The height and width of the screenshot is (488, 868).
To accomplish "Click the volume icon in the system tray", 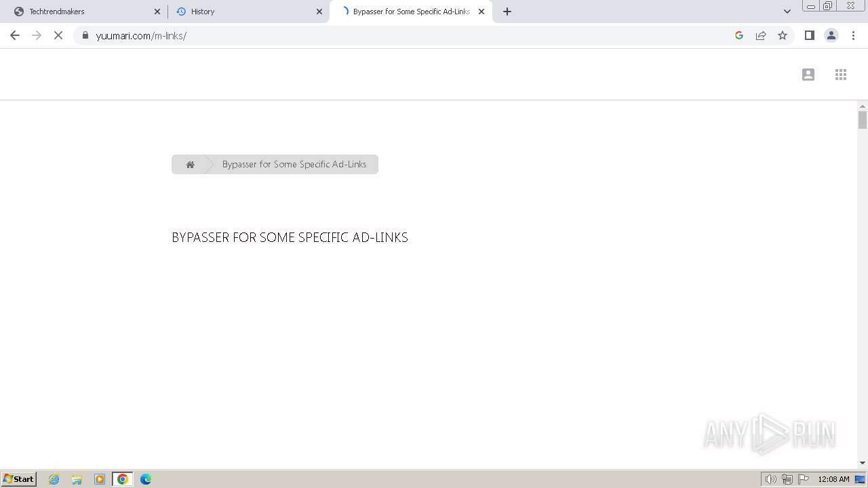I will (x=771, y=479).
